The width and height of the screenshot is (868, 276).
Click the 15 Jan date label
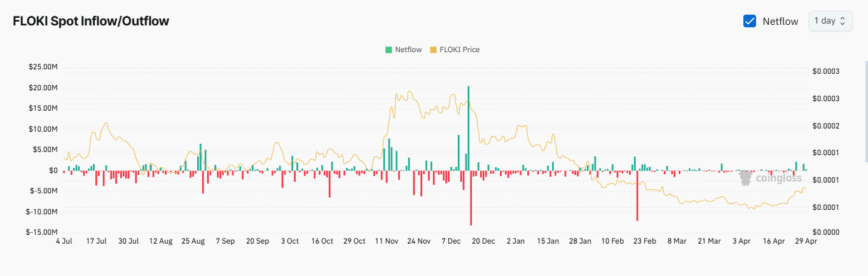548,242
